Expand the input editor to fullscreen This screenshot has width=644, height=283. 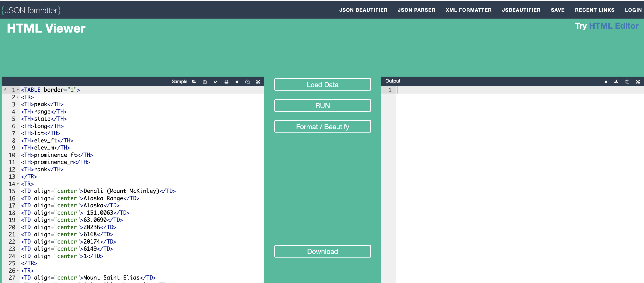(258, 82)
